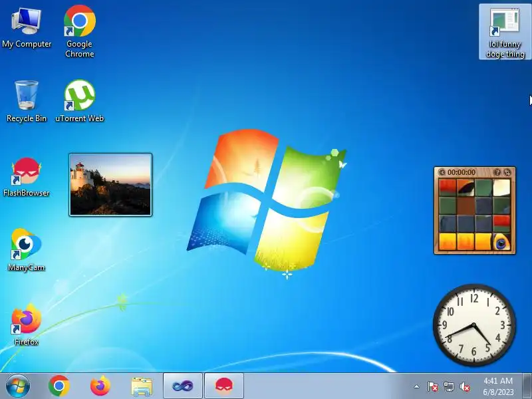Click the lighthouse slideshow gadget picture
Image resolution: width=532 pixels, height=399 pixels.
click(110, 185)
